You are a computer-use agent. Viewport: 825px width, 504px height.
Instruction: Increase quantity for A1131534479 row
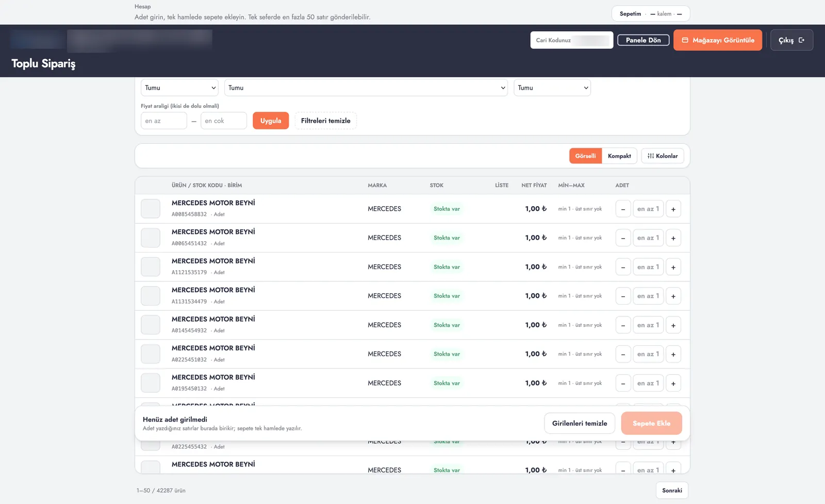[673, 296]
